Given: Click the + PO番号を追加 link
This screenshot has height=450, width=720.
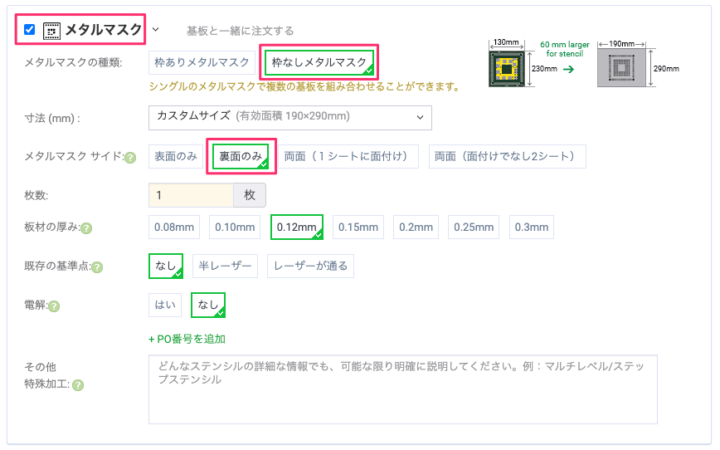Looking at the screenshot, I should point(186,339).
